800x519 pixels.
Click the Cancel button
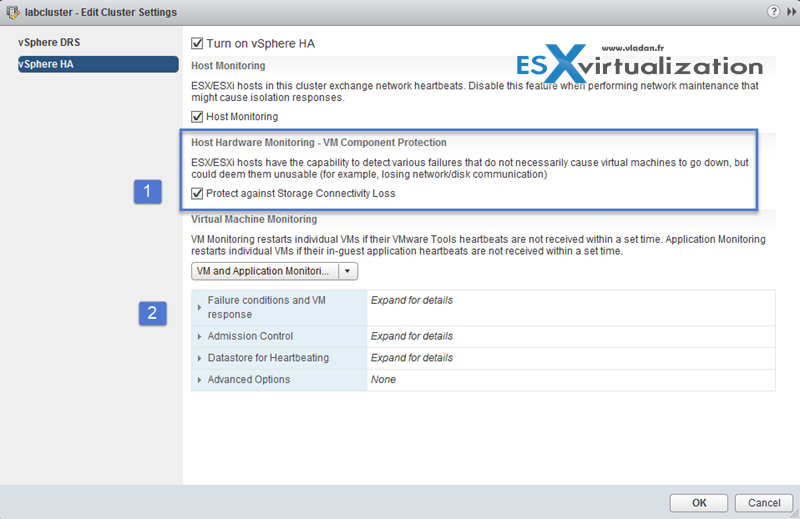(764, 503)
